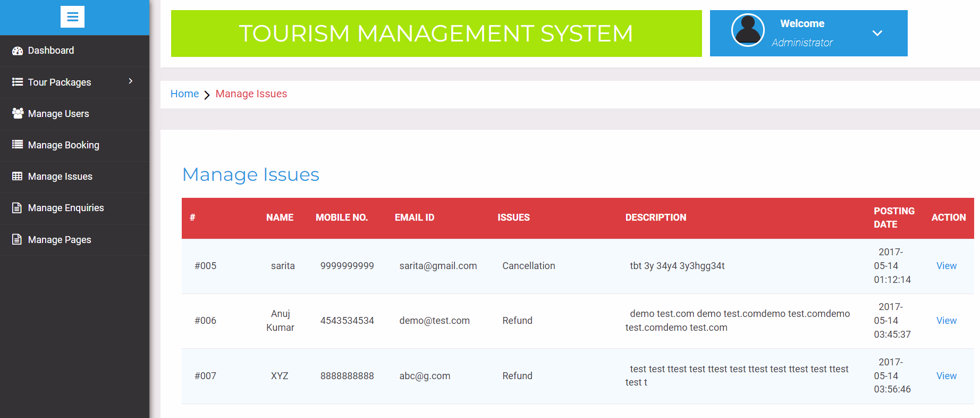Click mobile number 4543534534
980x418 pixels.
[347, 321]
